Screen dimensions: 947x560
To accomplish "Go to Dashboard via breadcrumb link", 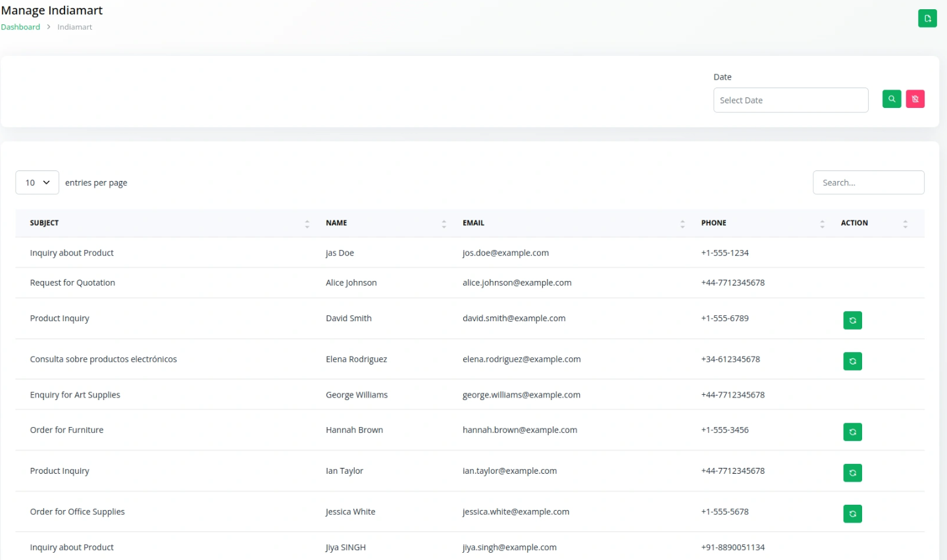I will [20, 27].
